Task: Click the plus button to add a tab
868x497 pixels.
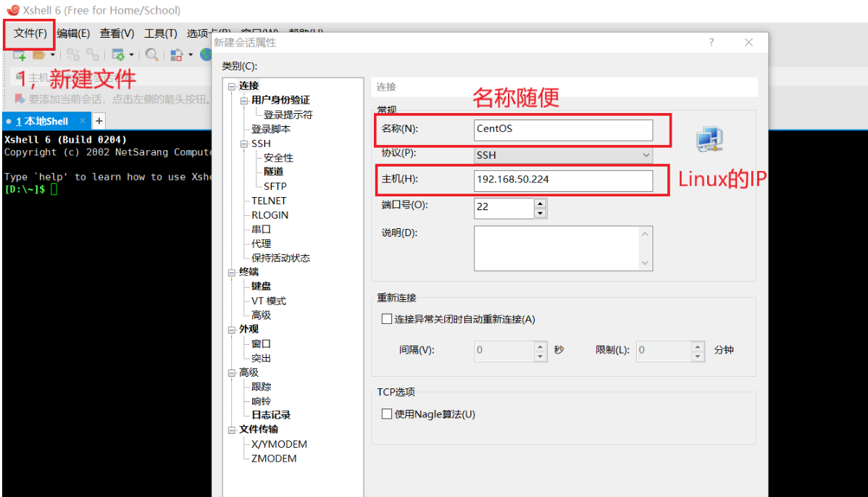Action: tap(99, 121)
